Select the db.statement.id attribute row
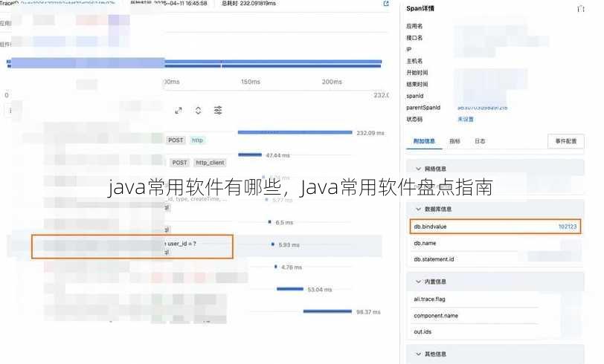 coord(495,259)
